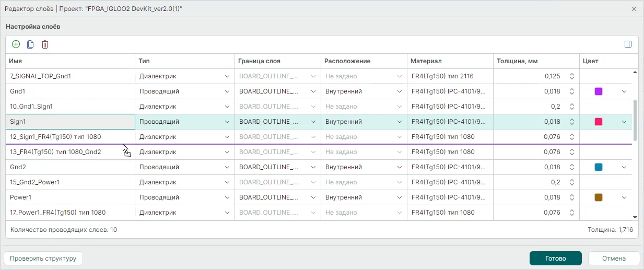Image resolution: width=644 pixels, height=270 pixels.
Task: Expand color dropdown arrow for Power1
Action: coord(624,197)
